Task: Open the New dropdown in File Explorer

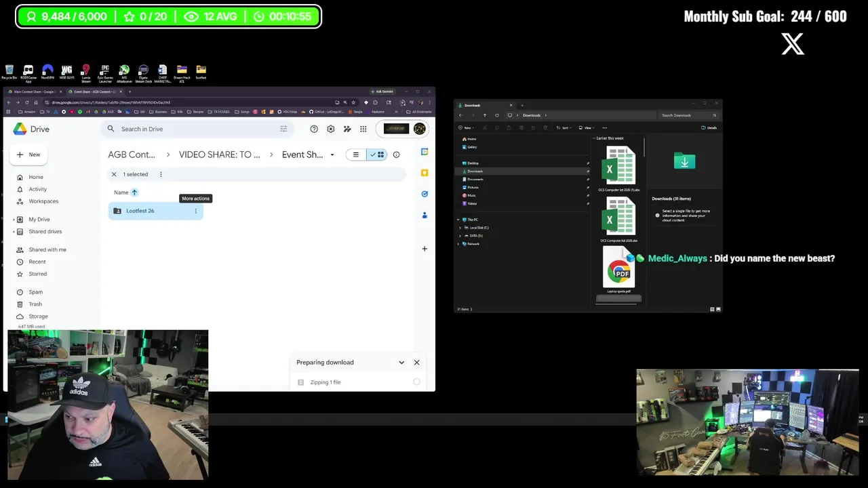Action: pos(466,127)
